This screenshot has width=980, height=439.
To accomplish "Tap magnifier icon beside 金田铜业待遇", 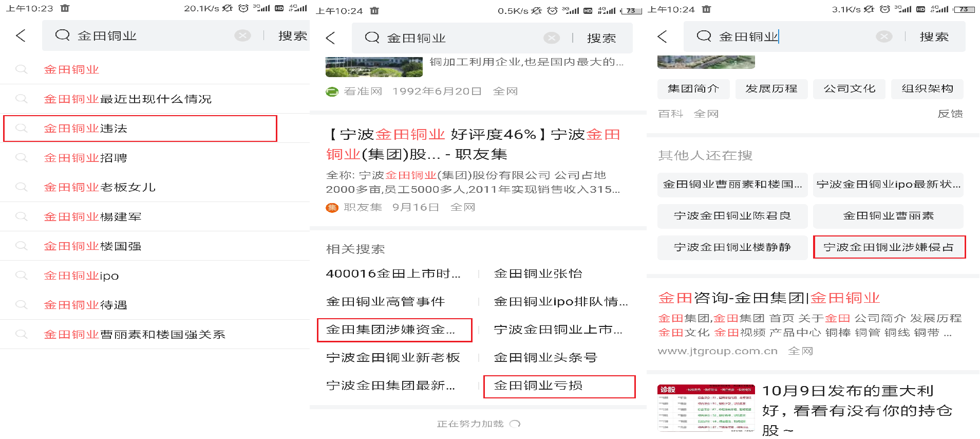I will 21,304.
